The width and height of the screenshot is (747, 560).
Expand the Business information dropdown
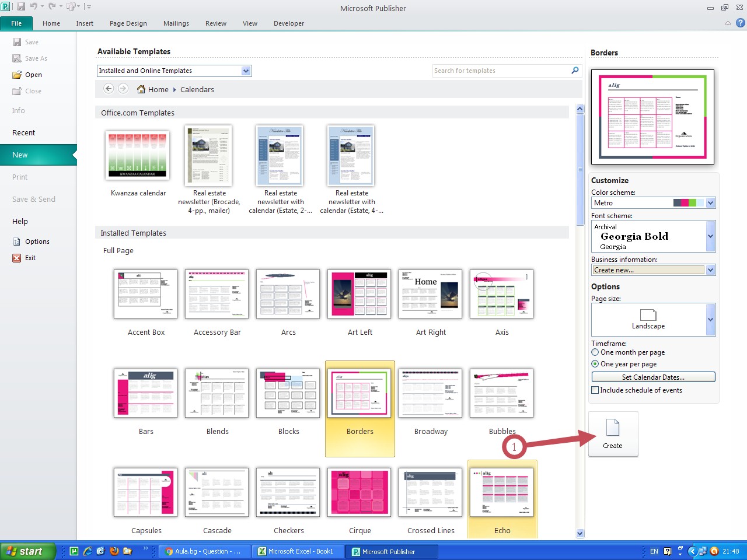tap(710, 270)
